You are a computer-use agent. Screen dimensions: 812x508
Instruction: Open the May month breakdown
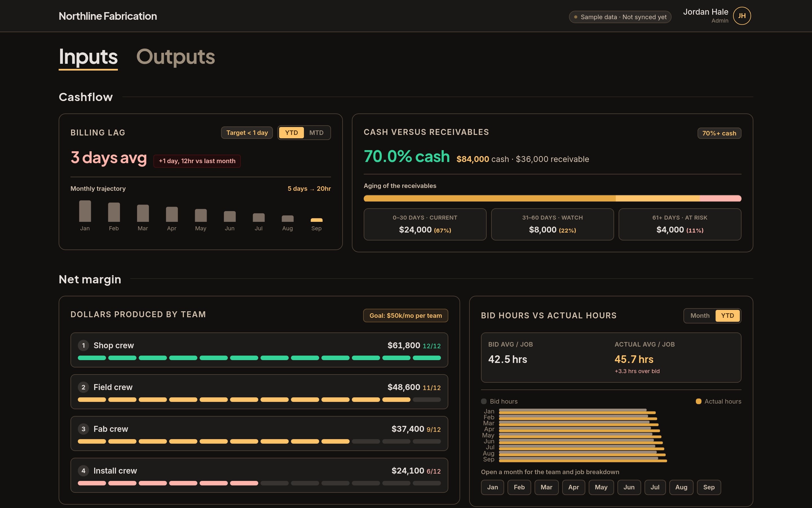pos(601,487)
